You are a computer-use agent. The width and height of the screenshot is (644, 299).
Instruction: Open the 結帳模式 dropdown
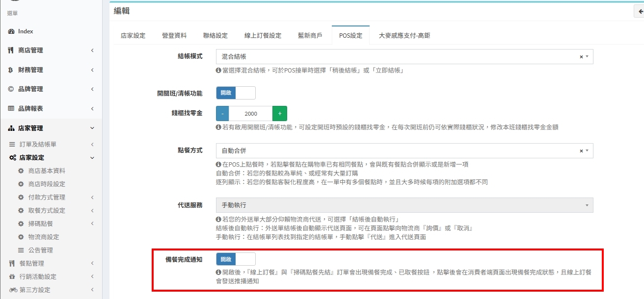404,57
